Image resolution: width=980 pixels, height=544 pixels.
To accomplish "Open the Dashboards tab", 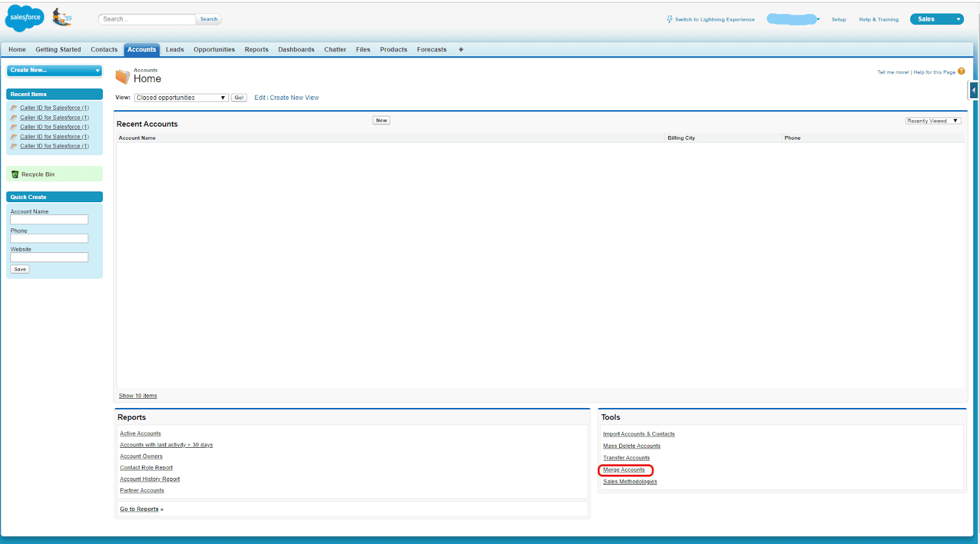I will [x=296, y=50].
